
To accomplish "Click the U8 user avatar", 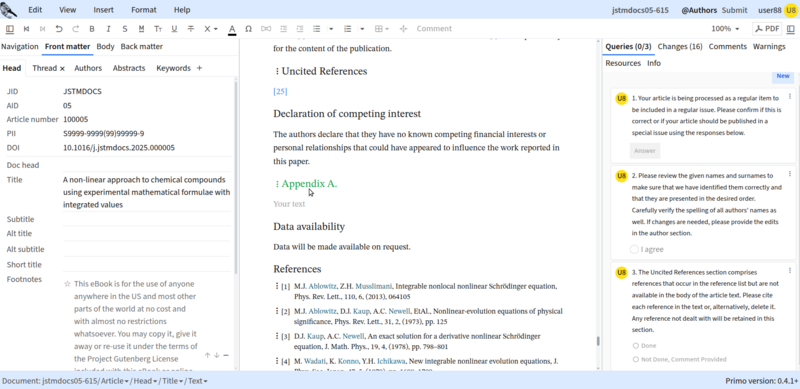I will click(791, 10).
